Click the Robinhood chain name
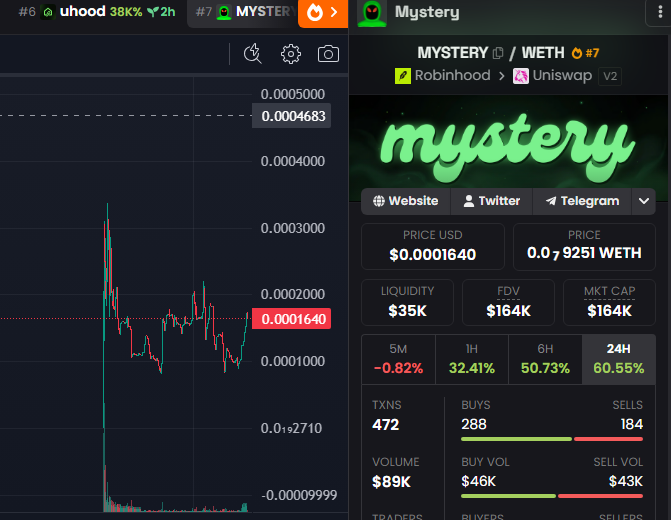This screenshot has height=520, width=671. (x=452, y=75)
